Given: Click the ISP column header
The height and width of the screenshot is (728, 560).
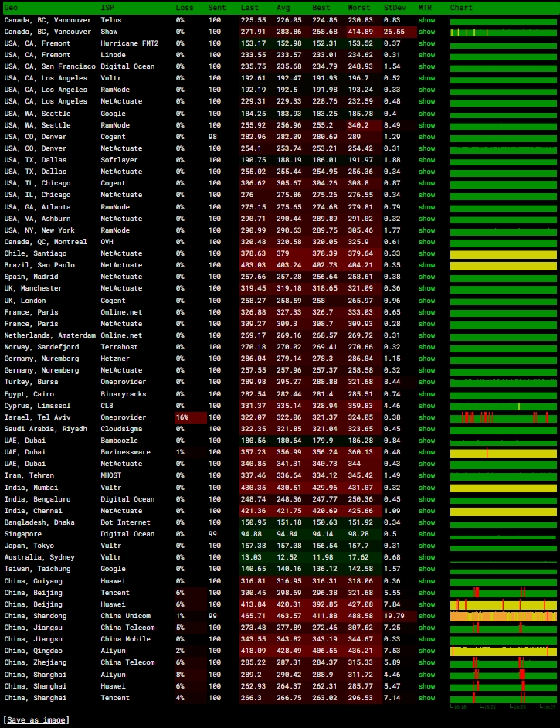Looking at the screenshot, I should point(108,7).
